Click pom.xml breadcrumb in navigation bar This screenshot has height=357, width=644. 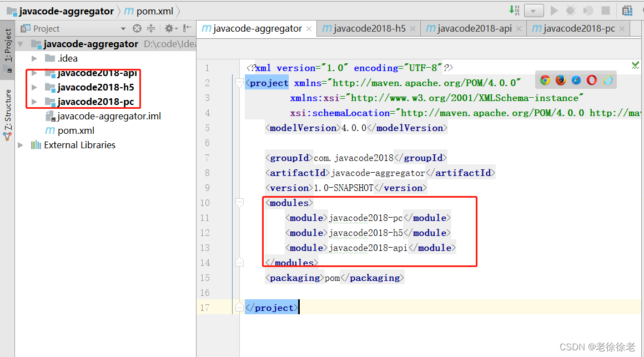[x=149, y=11]
